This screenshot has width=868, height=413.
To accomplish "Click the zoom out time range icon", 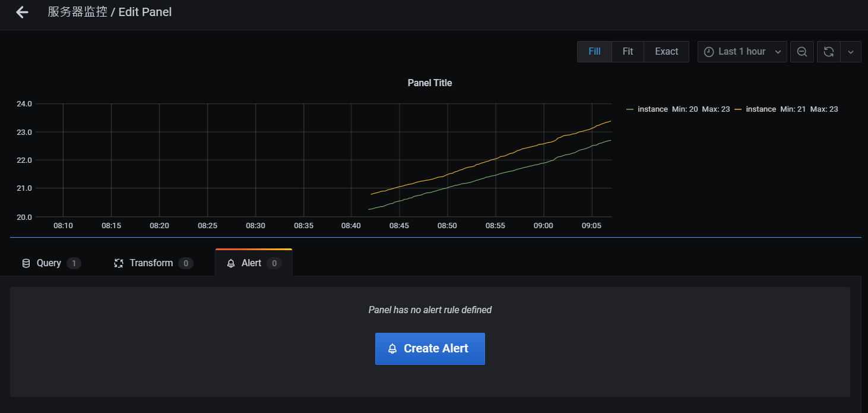I will point(802,52).
